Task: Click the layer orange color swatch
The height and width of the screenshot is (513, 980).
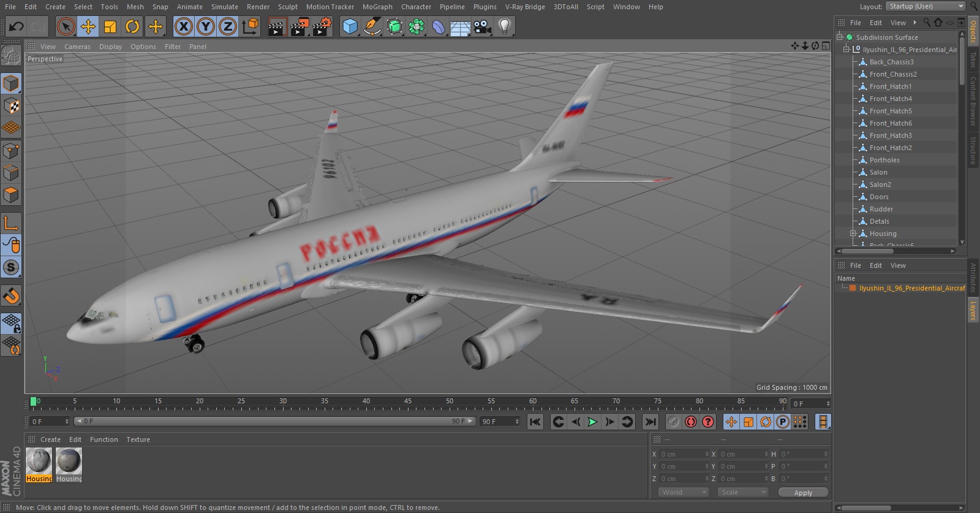Action: tap(853, 287)
